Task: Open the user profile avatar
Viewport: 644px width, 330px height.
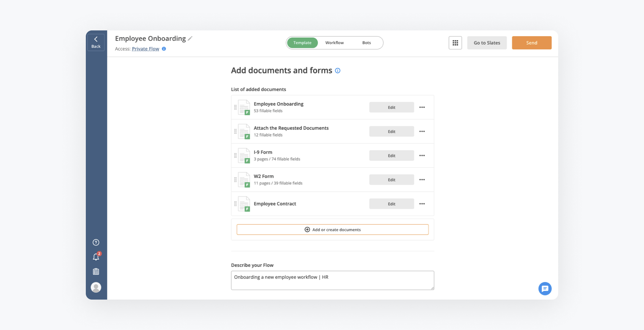Action: (x=96, y=287)
